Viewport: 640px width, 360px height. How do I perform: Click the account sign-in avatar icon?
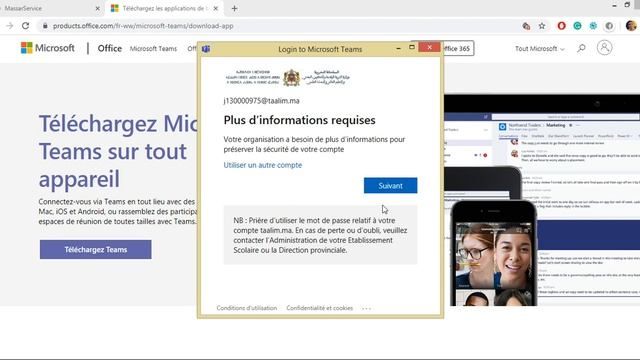pyautogui.click(x=604, y=48)
